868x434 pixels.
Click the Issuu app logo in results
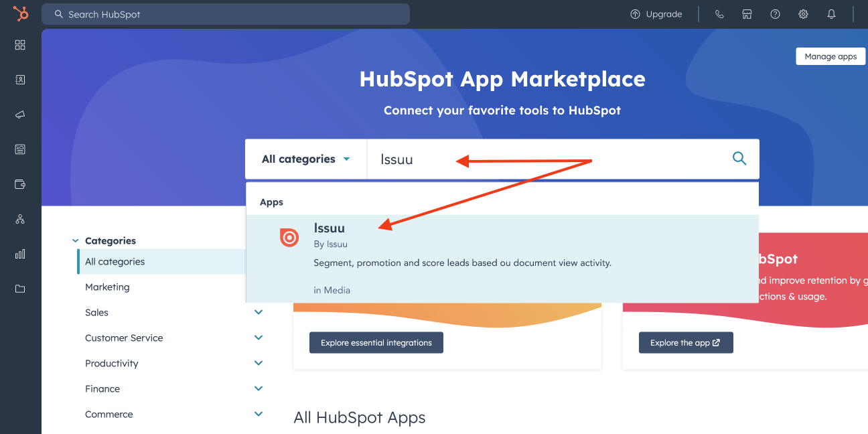pos(289,237)
